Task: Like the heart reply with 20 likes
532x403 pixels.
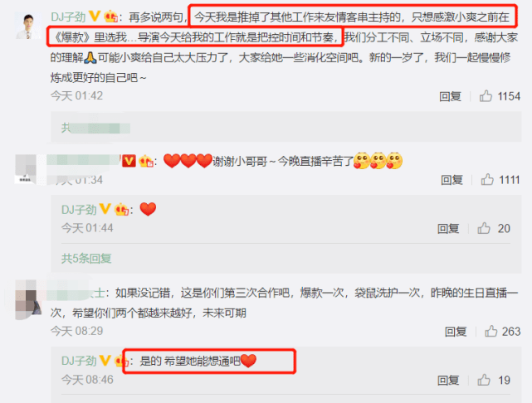Action: click(484, 228)
